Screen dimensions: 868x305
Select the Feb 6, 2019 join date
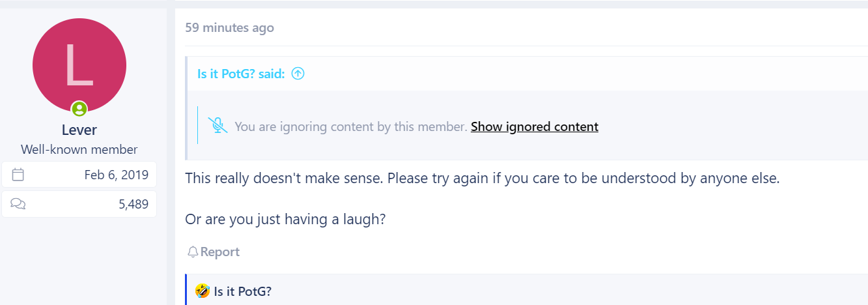[117, 175]
